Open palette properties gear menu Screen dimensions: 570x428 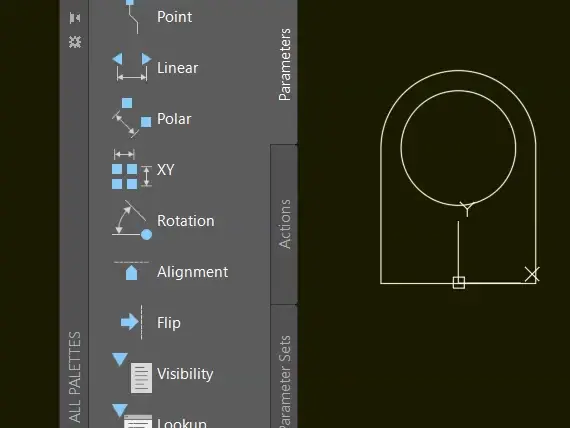coord(75,42)
